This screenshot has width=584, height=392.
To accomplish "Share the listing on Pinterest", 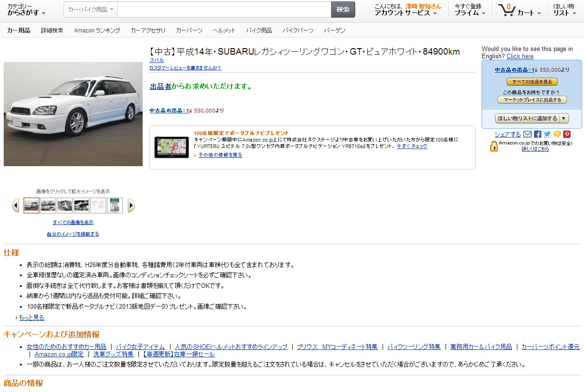I will pos(567,134).
